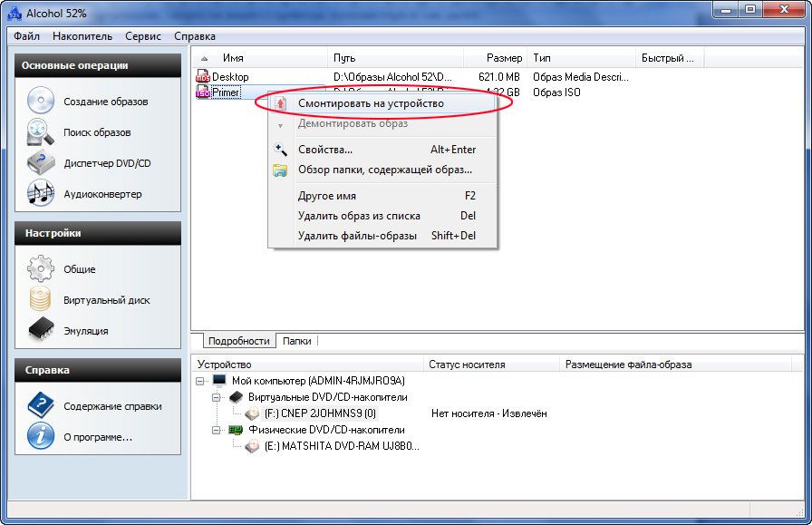The height and width of the screenshot is (525, 812).
Task: Open Диспетчер DVD/CD drive icon
Action: [41, 162]
